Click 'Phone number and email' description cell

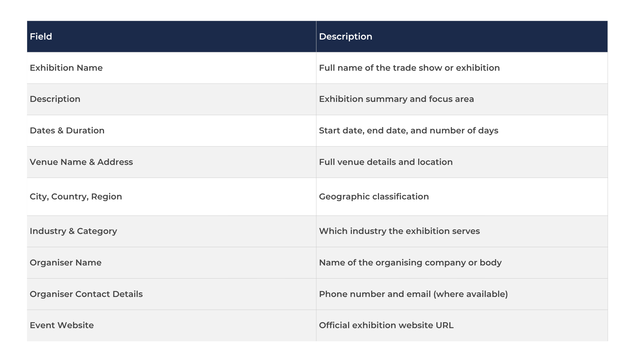(x=413, y=294)
